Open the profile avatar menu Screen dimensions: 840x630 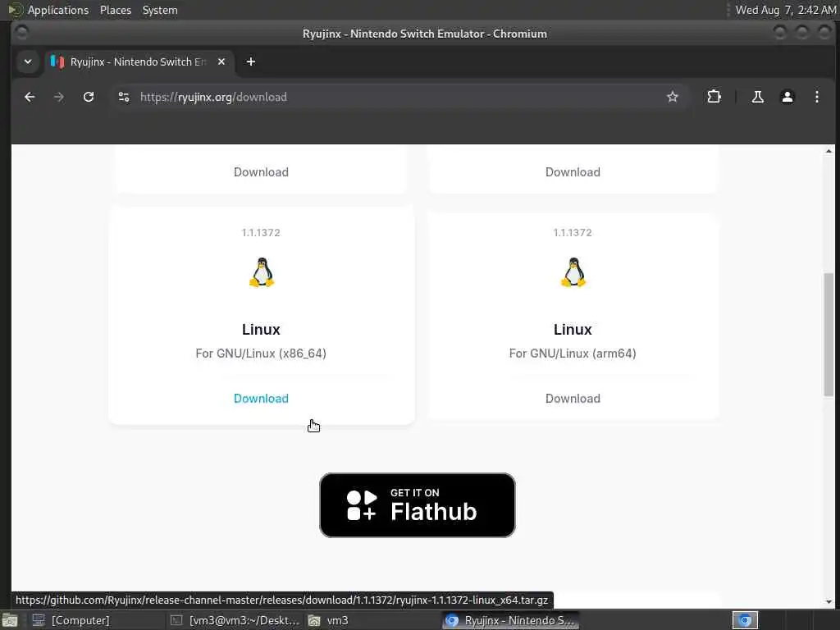pyautogui.click(x=787, y=97)
